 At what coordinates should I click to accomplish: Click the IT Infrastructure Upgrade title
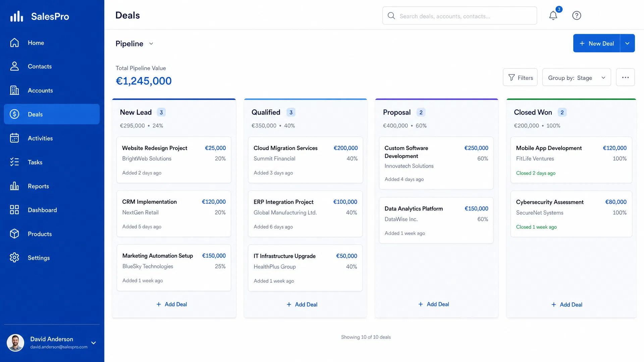tap(284, 256)
